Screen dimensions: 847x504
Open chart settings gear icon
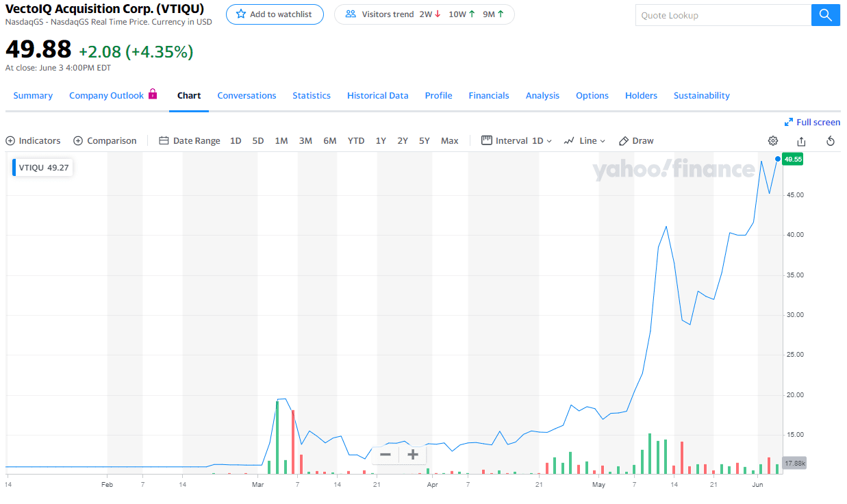pyautogui.click(x=773, y=141)
